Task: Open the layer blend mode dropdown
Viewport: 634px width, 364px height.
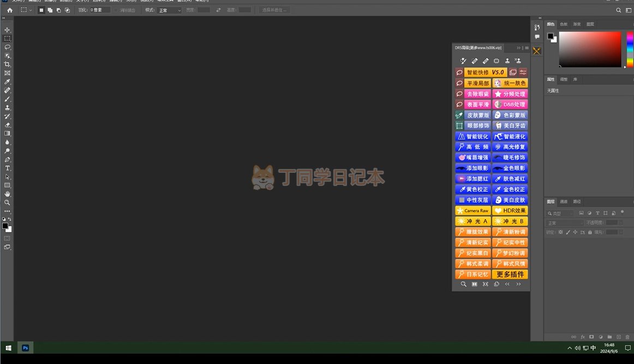Action: [565, 223]
